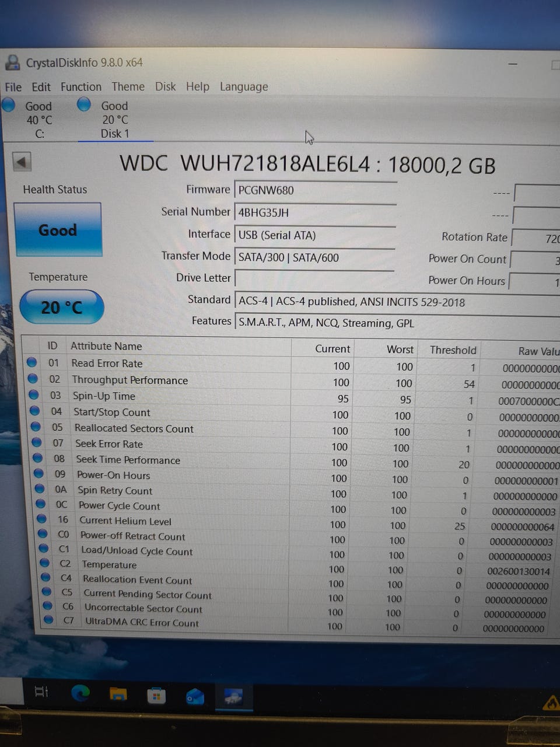The image size is (560, 747).
Task: Click the Worst column header
Action: pyautogui.click(x=400, y=349)
